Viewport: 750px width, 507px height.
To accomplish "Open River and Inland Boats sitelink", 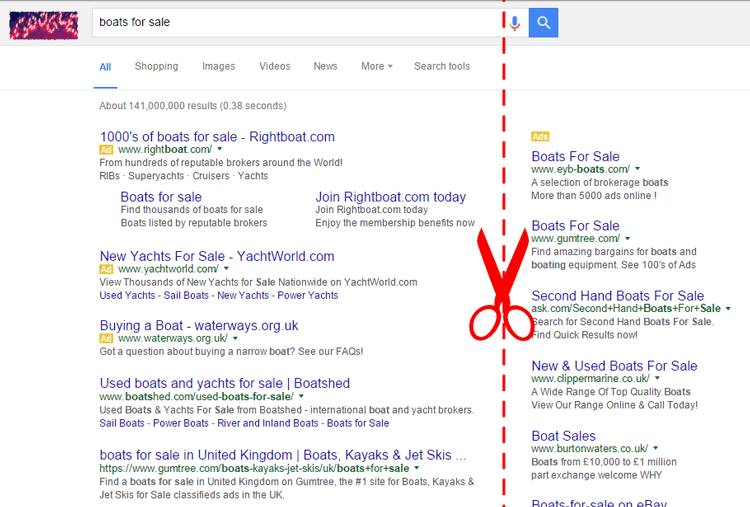I will [x=268, y=423].
